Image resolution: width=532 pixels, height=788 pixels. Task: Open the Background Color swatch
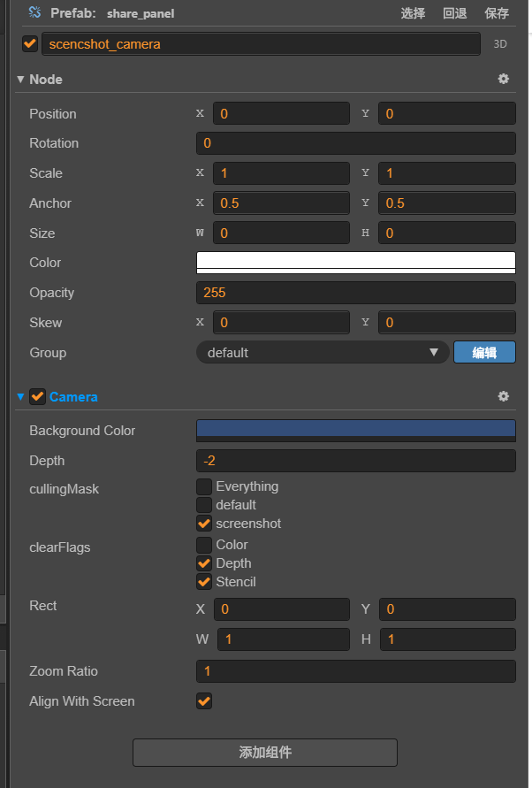coord(355,431)
